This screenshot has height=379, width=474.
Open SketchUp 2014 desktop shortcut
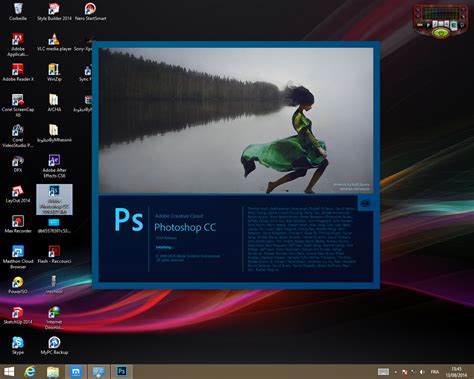[x=18, y=315]
